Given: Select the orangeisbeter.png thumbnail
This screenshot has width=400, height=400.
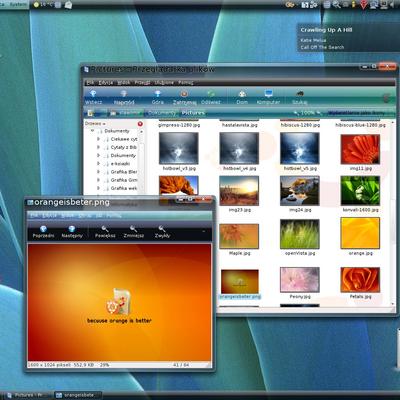Looking at the screenshot, I should coord(240,281).
